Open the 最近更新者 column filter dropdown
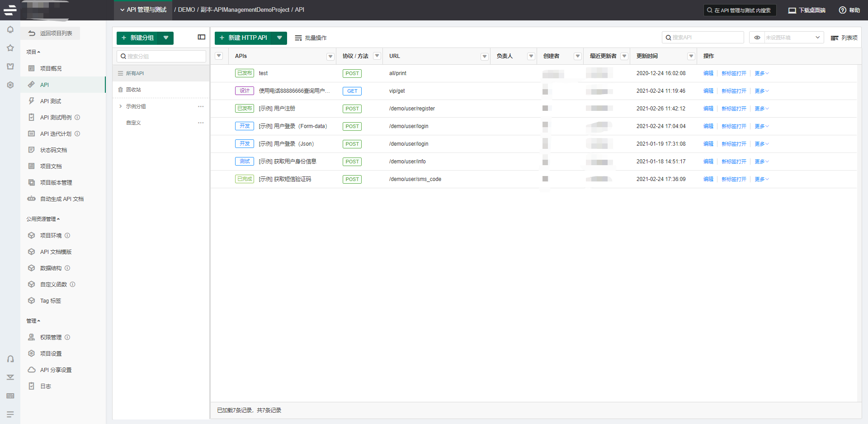868x424 pixels. [624, 56]
